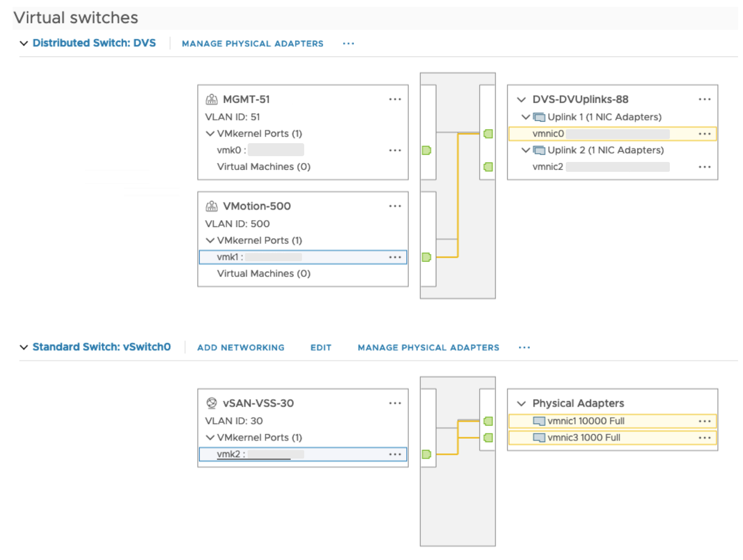Collapse the Uplink 1 adapter group
Screen dimensions: 743x560
coord(525,117)
